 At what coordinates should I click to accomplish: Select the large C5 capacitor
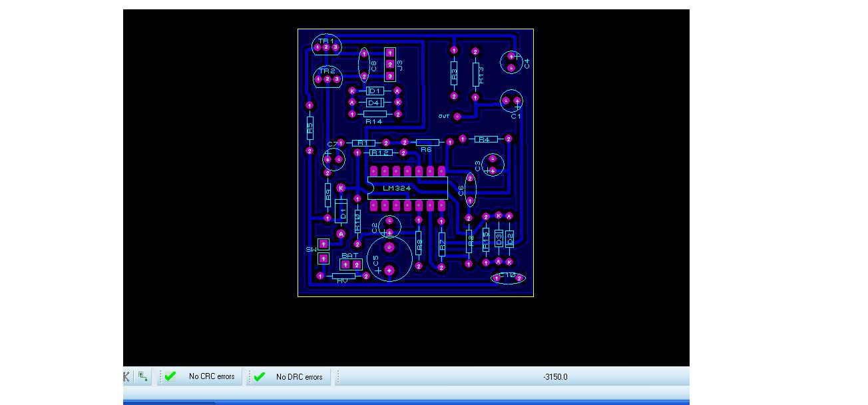[x=390, y=257]
